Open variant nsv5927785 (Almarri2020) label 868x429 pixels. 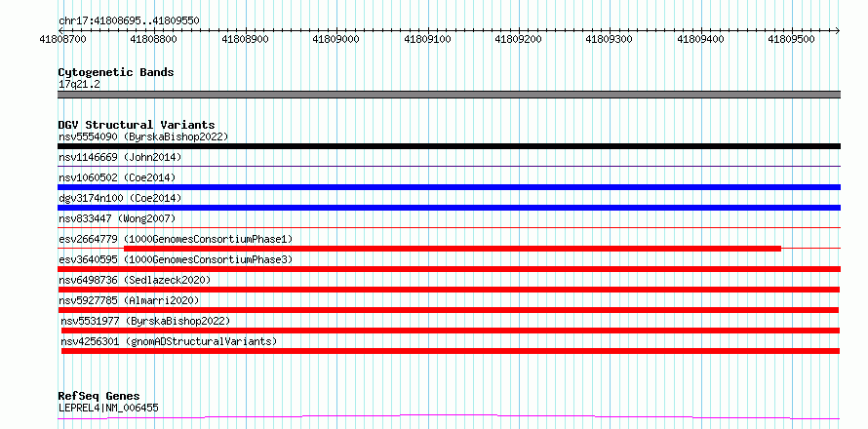point(129,300)
